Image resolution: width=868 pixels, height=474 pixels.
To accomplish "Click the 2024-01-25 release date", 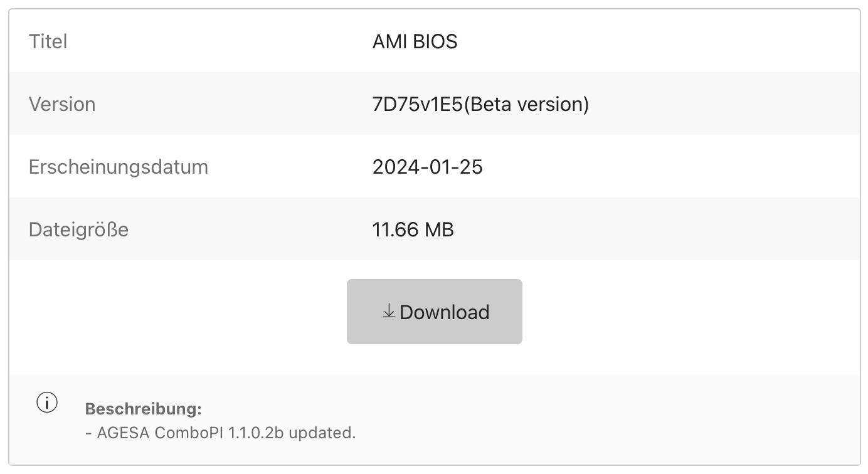I will (x=428, y=167).
